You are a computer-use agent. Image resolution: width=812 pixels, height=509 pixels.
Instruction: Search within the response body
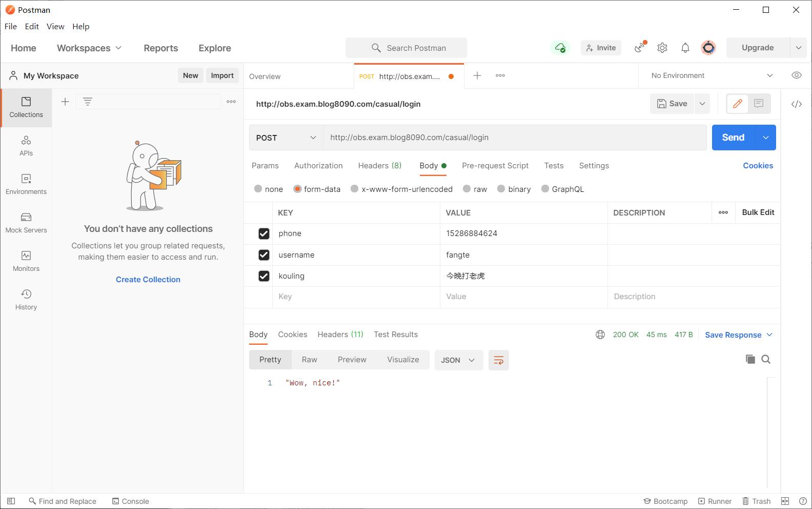coord(766,359)
